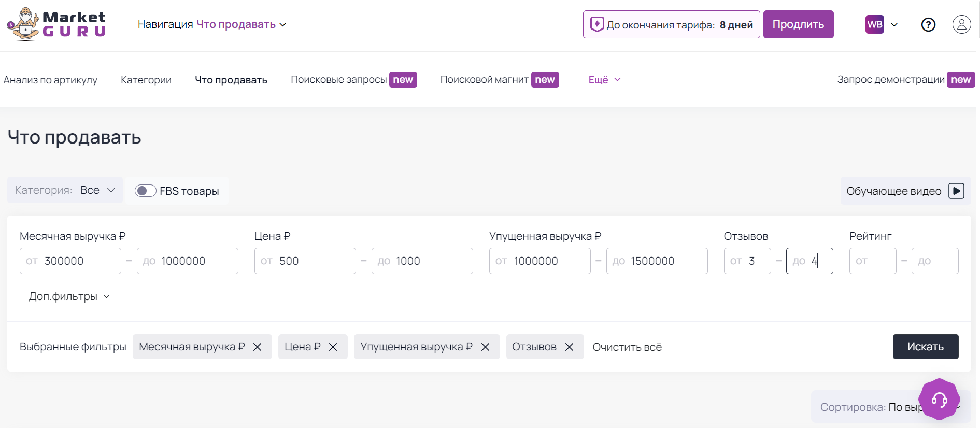980x428 pixels.
Task: Expand the Доп.фильтры section
Action: pos(69,297)
